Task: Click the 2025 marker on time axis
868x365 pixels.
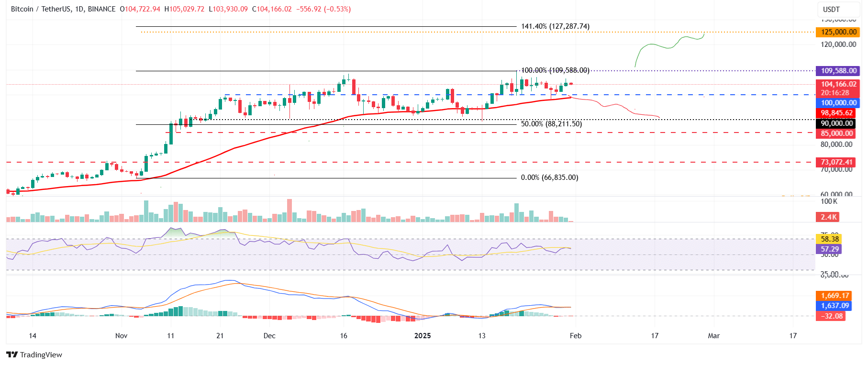Action: [423, 336]
